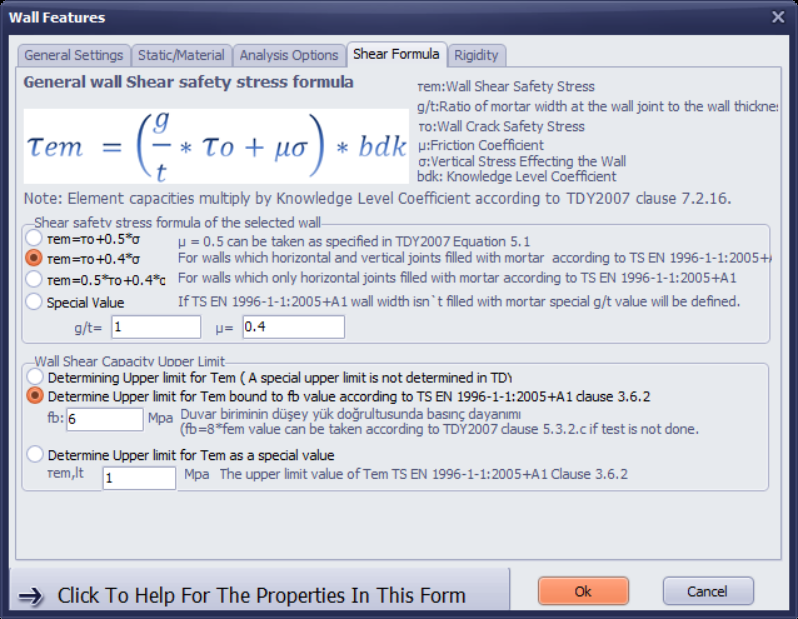Go to Analysis Options tab
Image resolution: width=798 pixels, height=619 pixels.
point(289,55)
